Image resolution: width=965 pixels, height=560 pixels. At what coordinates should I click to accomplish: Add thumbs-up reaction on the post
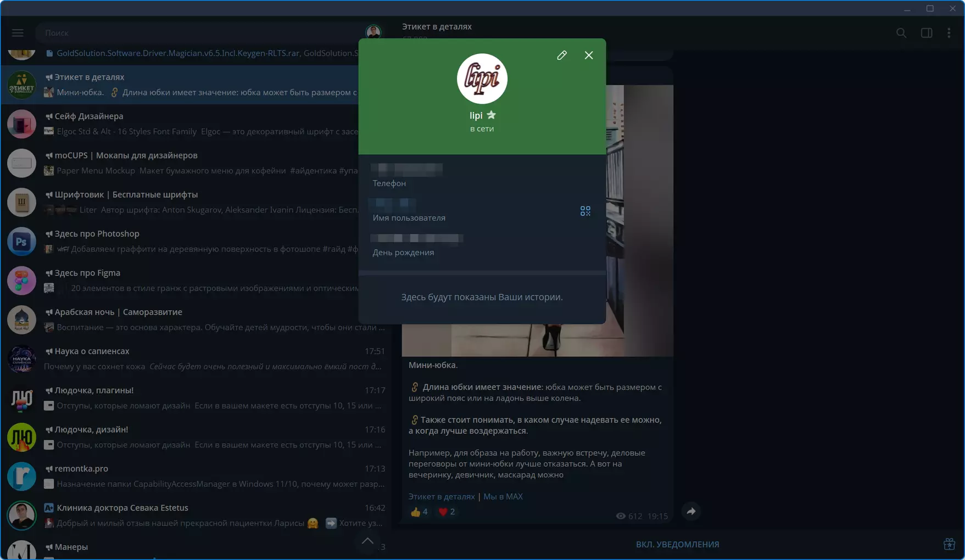[419, 512]
